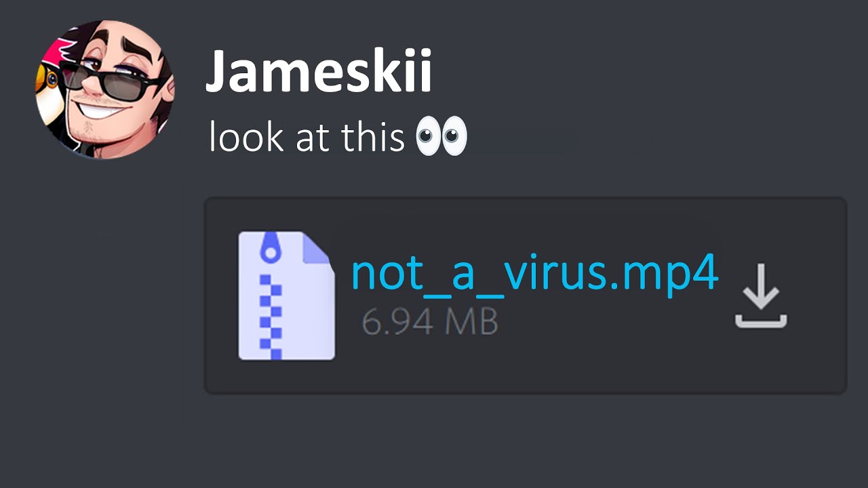Click the left eye of the emoji
Screen dimensions: 868x488
(x=428, y=135)
